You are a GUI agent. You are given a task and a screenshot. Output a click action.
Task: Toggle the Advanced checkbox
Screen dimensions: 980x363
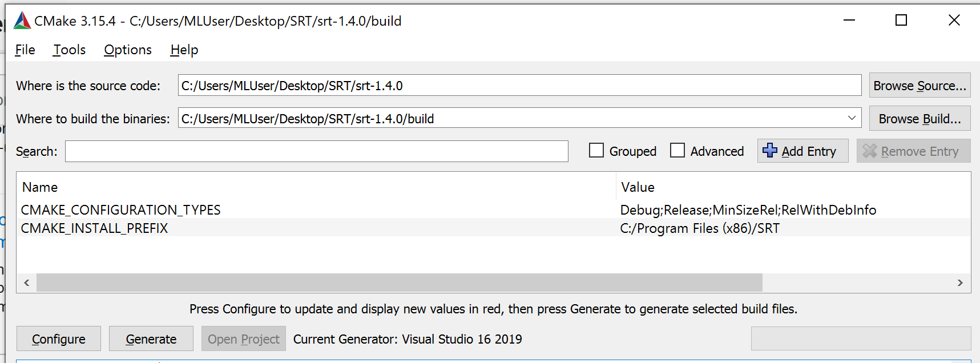point(677,150)
